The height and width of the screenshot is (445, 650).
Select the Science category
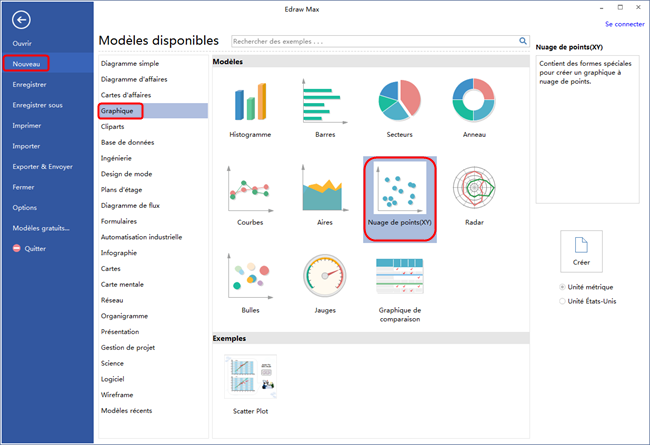click(x=112, y=363)
